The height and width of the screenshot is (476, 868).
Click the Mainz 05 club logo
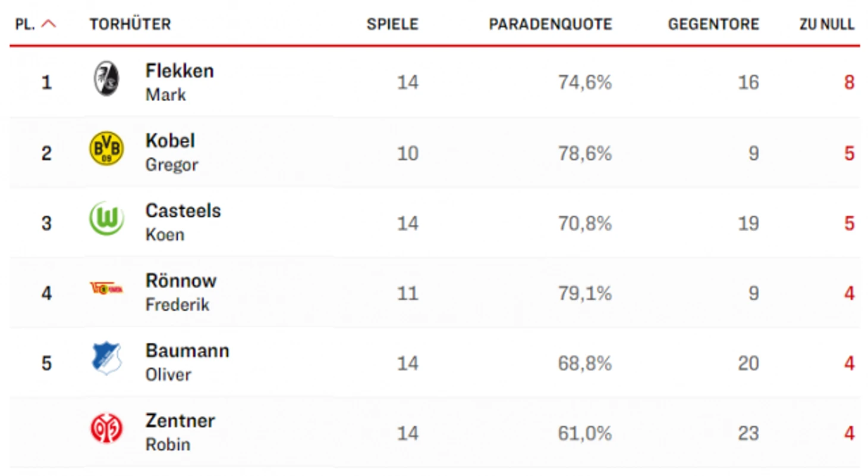[106, 428]
